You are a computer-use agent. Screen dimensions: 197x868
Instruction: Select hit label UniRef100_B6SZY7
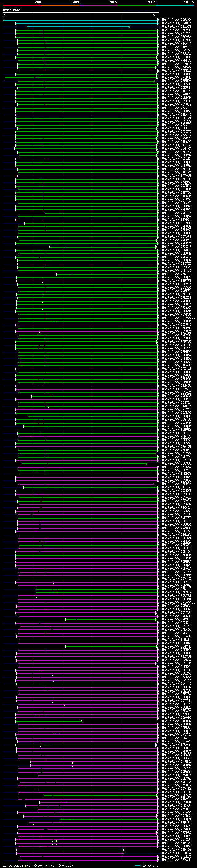[x=177, y=768]
